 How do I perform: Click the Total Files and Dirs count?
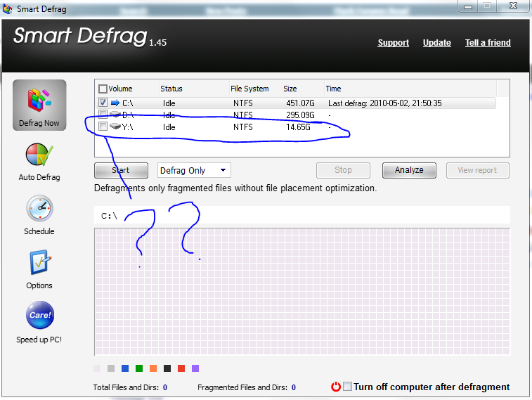[x=165, y=387]
